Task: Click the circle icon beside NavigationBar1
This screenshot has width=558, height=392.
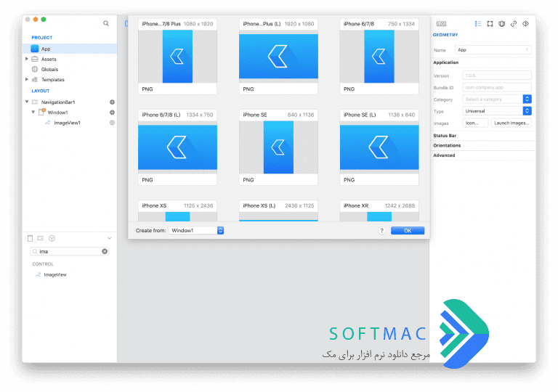Action: [x=112, y=102]
